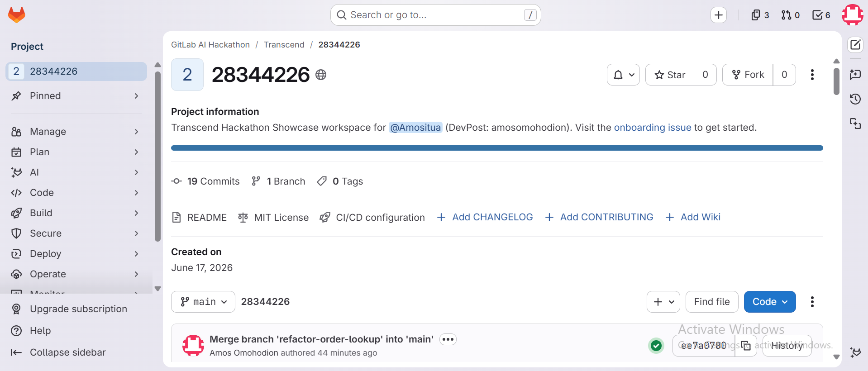
Task: Click Add Wiki
Action: (x=693, y=217)
